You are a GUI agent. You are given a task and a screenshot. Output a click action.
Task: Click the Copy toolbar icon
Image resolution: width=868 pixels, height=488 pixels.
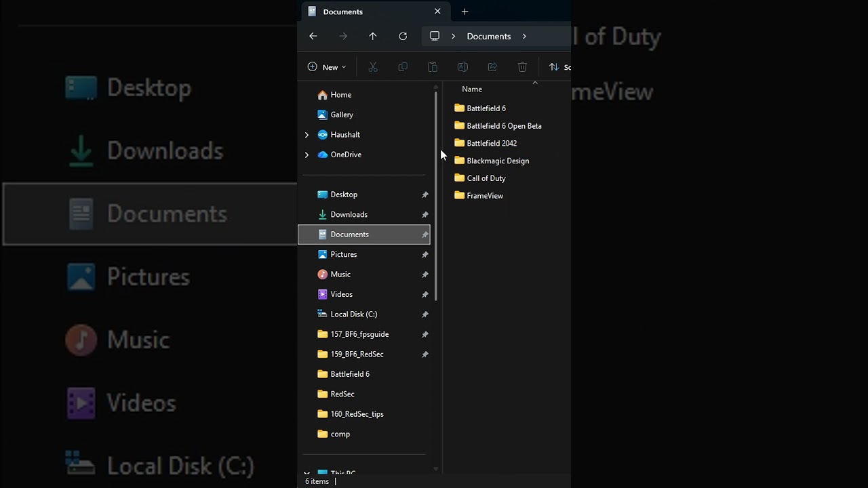pyautogui.click(x=403, y=67)
